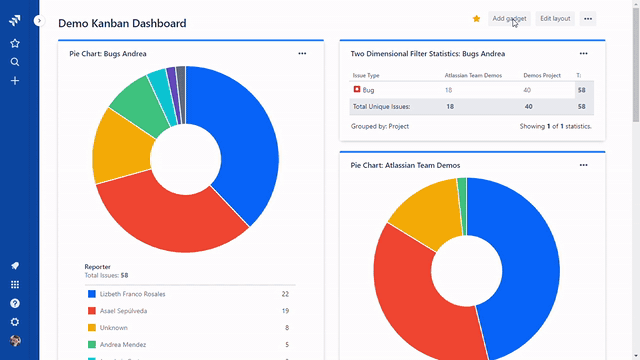640x360 pixels.
Task: Click the Edit layout button
Action: (555, 19)
